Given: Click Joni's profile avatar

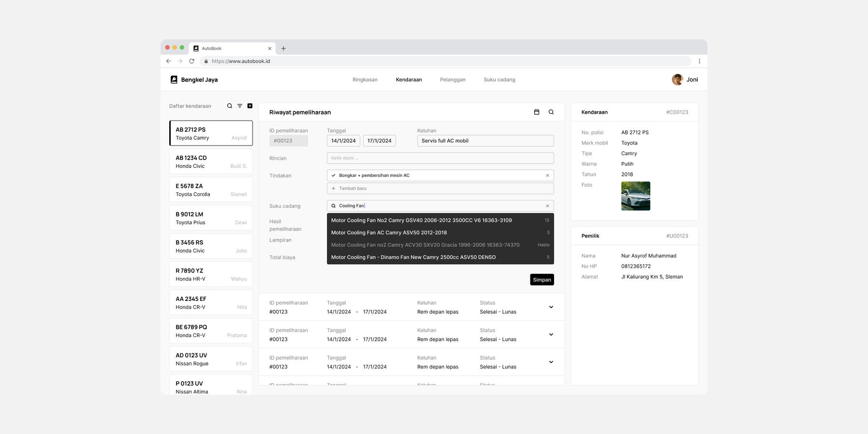Looking at the screenshot, I should coord(677,79).
